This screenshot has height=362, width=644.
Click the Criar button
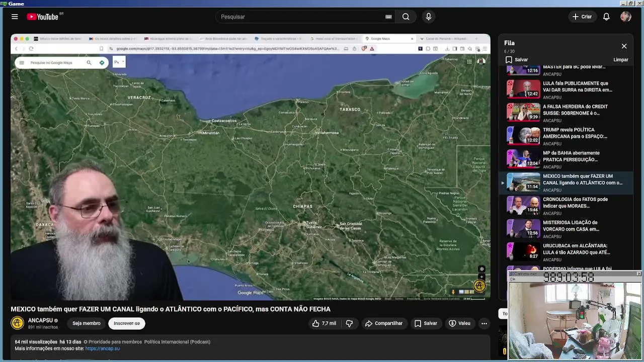point(582,17)
